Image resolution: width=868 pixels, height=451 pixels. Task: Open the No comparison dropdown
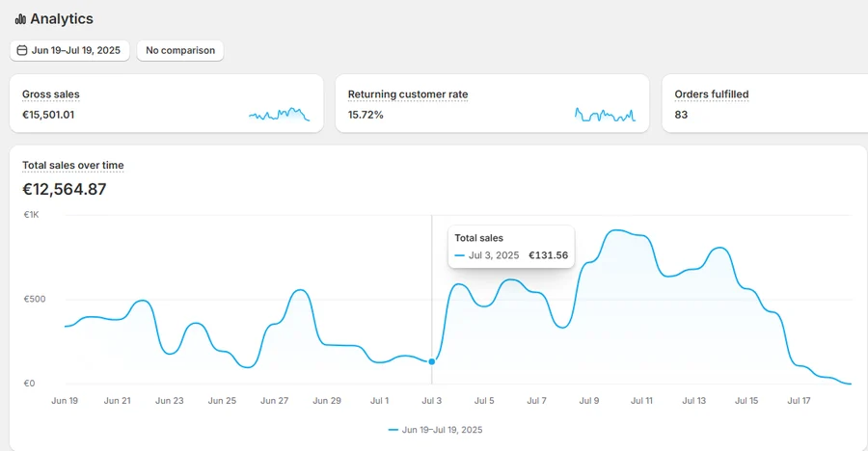[x=180, y=50]
